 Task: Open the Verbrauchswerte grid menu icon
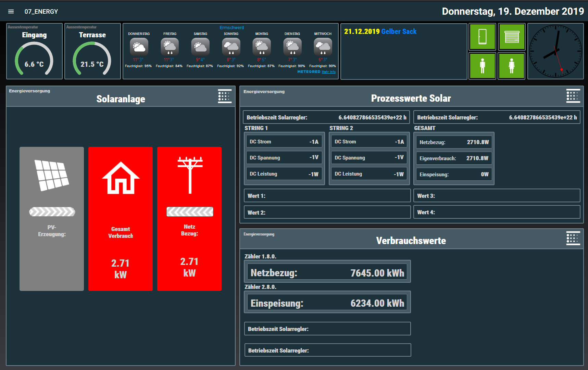(573, 238)
